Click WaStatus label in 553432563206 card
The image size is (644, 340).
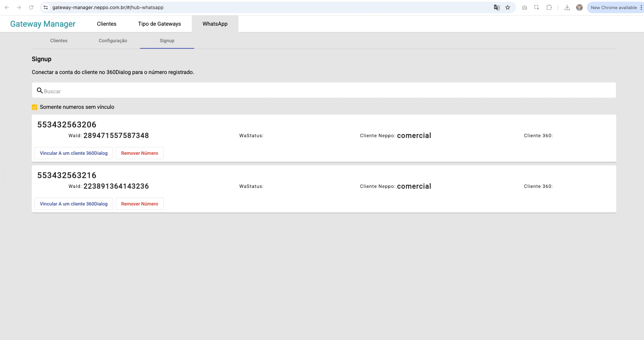click(251, 136)
